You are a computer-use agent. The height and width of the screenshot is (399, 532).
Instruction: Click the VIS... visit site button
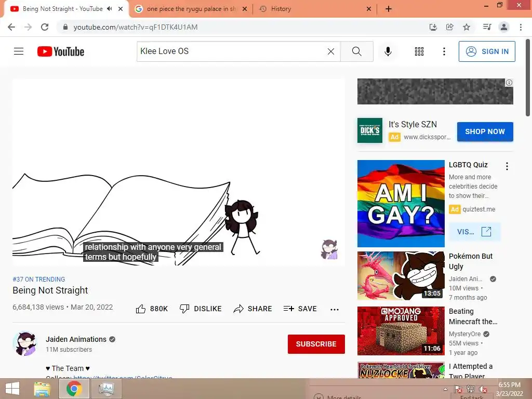click(x=474, y=232)
